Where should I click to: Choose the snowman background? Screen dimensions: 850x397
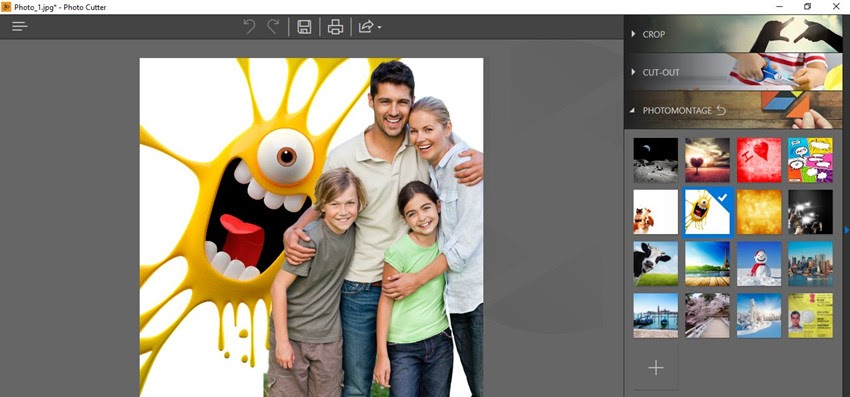[x=759, y=264]
